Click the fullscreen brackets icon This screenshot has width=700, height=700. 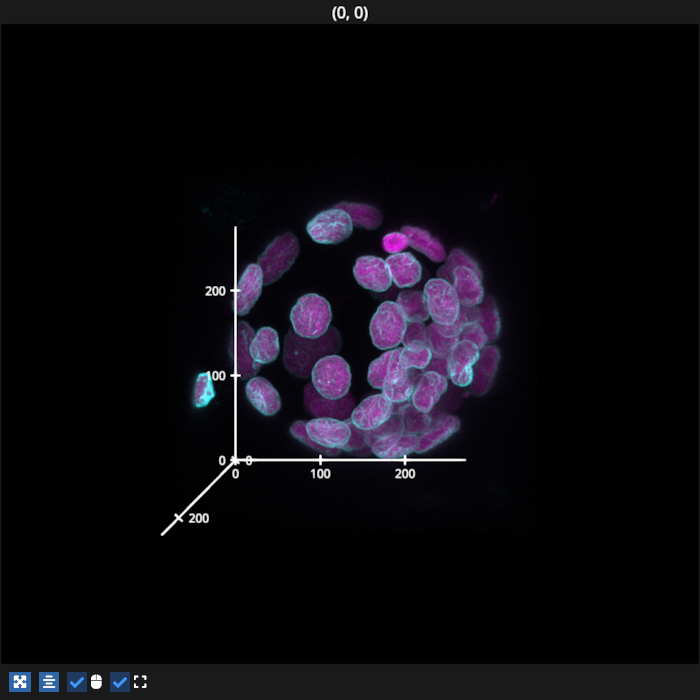[x=140, y=682]
